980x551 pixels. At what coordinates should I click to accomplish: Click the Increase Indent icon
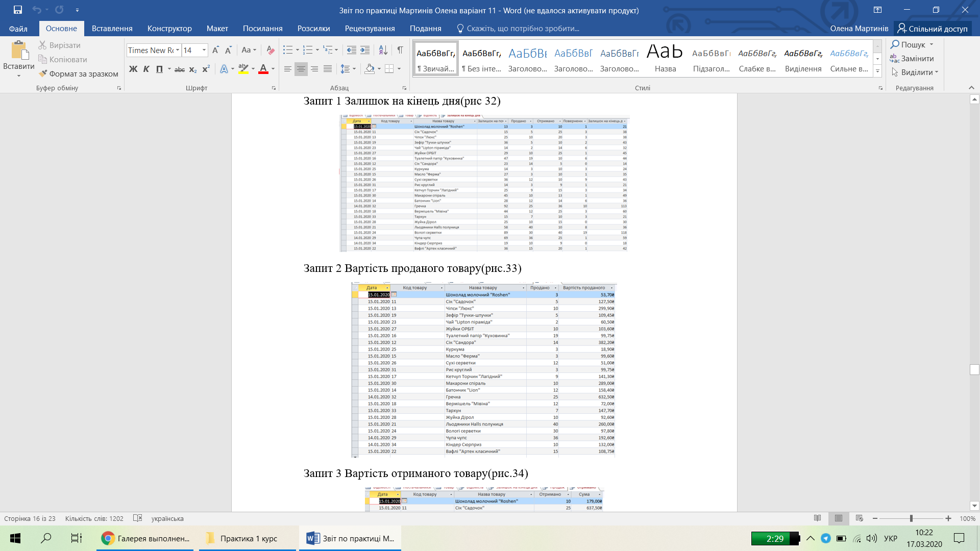tap(365, 50)
